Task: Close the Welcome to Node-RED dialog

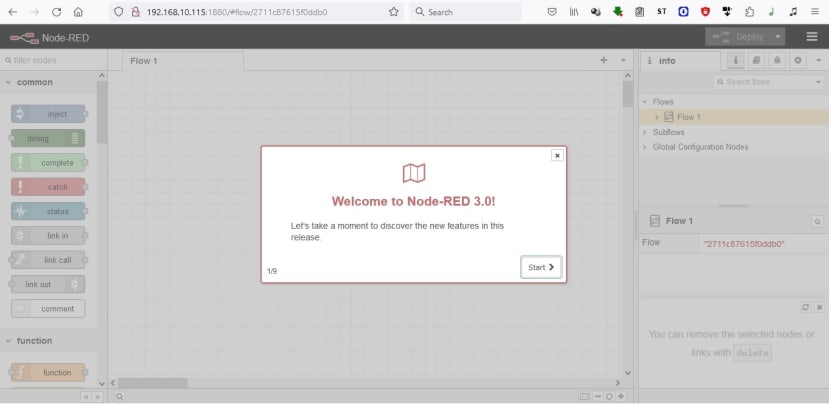Action: point(557,155)
